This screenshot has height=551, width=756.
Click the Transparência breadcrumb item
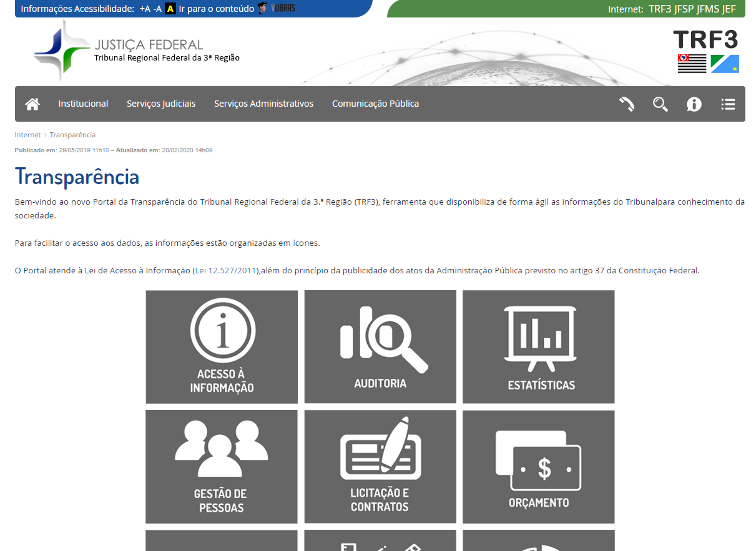[72, 135]
